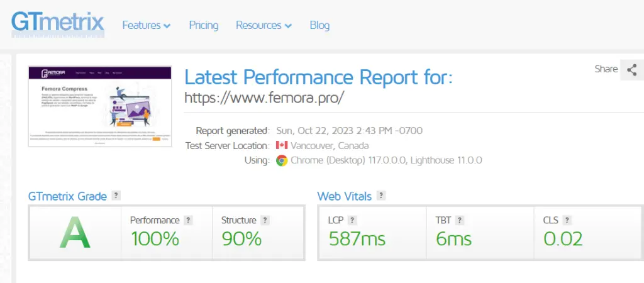Click the Canada flag icon
Image resolution: width=644 pixels, height=283 pixels.
point(282,146)
